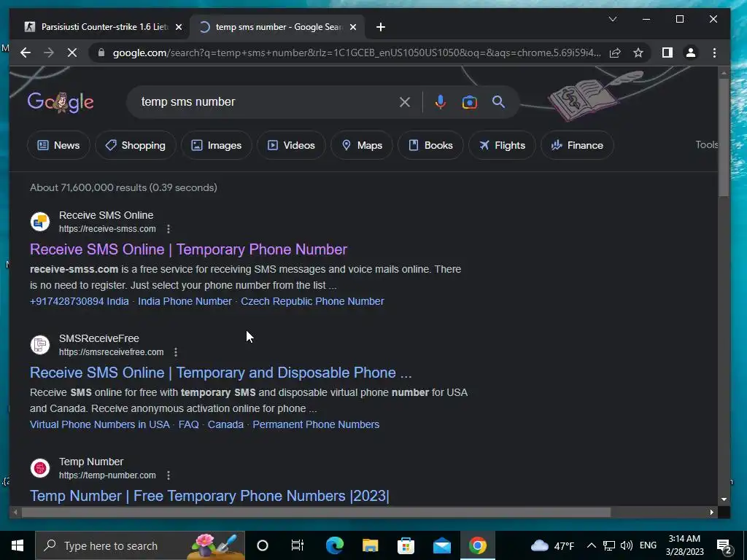
Task: Open Chrome side panel
Action: click(667, 52)
